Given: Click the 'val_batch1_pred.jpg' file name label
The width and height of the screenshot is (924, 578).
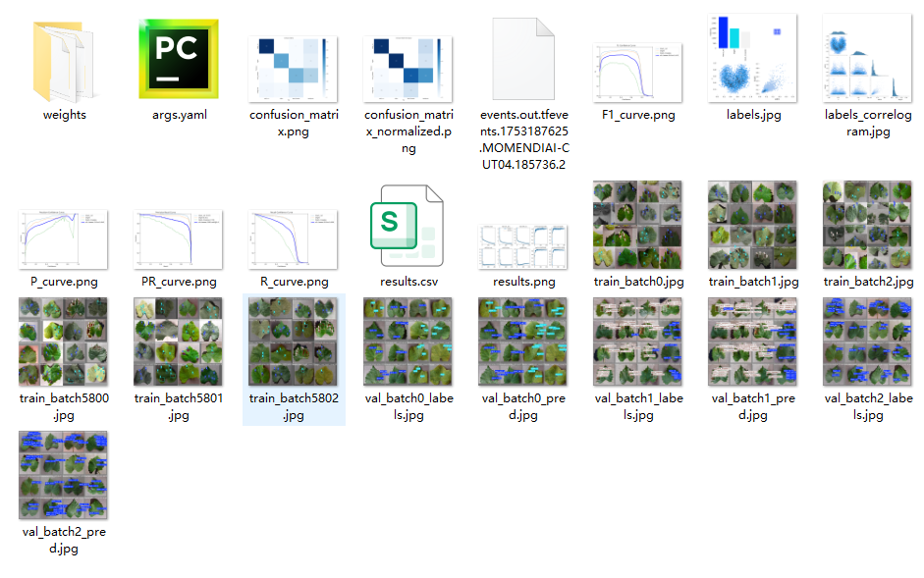Looking at the screenshot, I should click(753, 406).
